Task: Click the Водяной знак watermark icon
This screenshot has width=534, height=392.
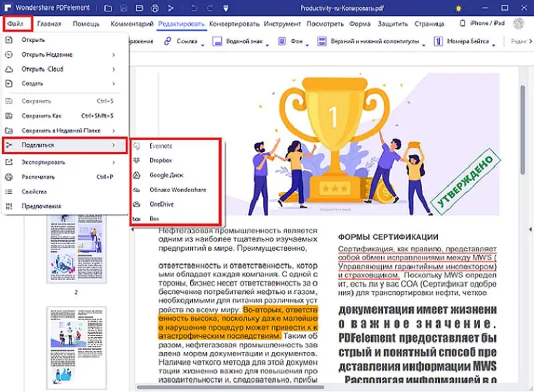Action: [x=217, y=41]
